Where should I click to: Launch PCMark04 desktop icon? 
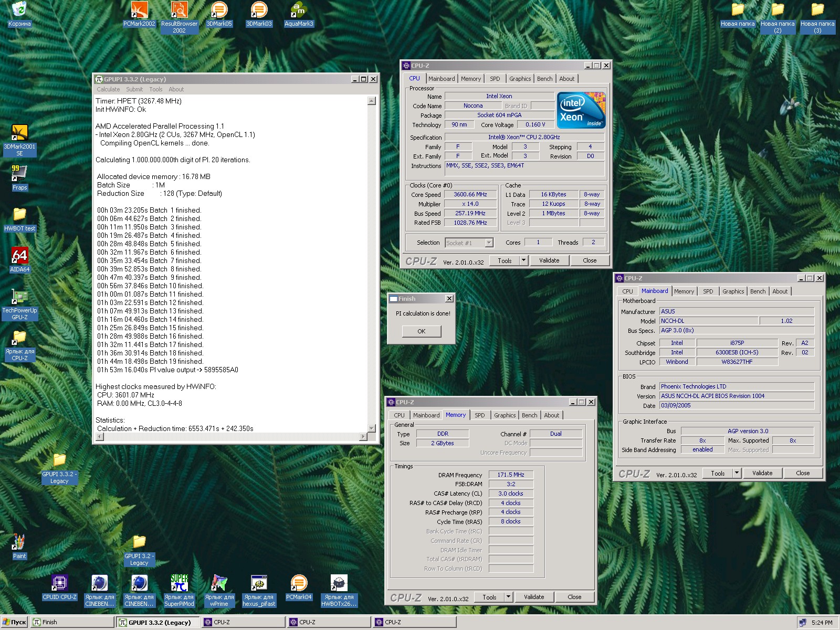299,587
